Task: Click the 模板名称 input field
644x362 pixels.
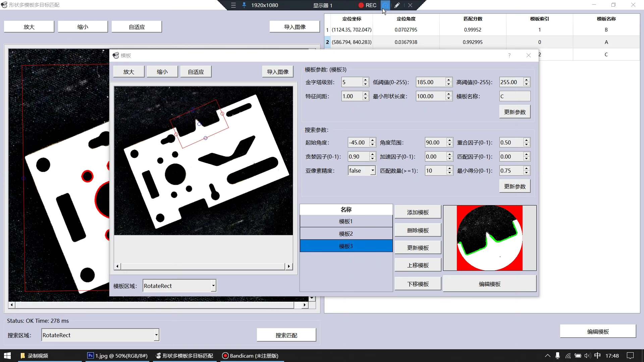Action: click(x=515, y=96)
